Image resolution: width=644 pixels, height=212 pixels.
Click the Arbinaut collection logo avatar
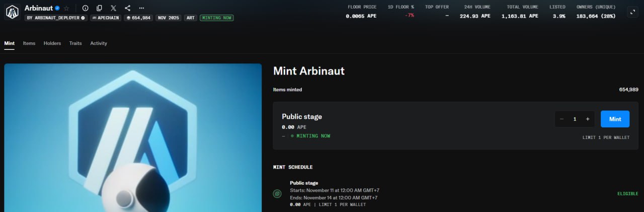point(12,12)
